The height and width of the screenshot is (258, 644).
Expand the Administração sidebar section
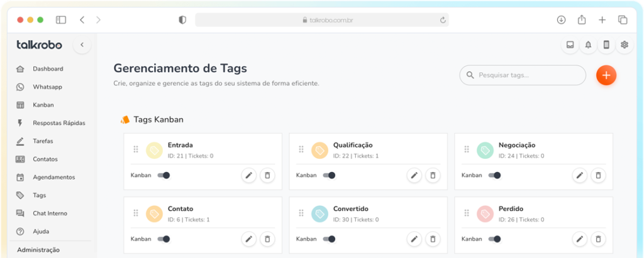coord(38,250)
